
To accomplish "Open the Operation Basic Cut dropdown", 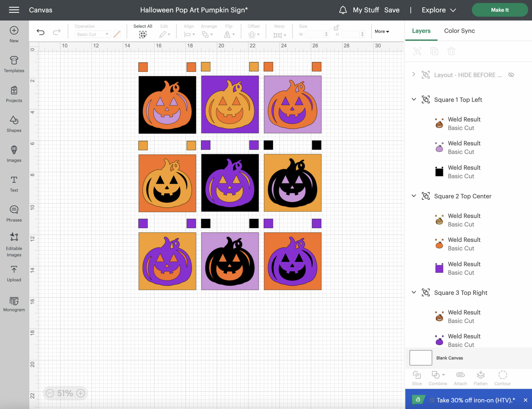I will [x=93, y=34].
